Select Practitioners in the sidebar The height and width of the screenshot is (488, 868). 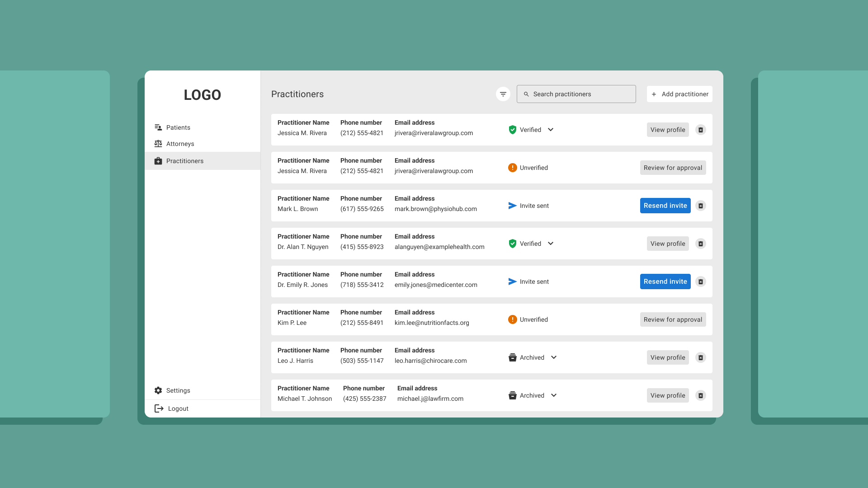tap(203, 161)
